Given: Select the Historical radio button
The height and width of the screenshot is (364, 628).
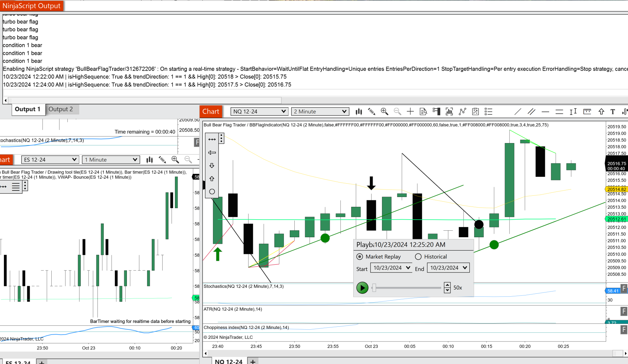Looking at the screenshot, I should [x=418, y=257].
